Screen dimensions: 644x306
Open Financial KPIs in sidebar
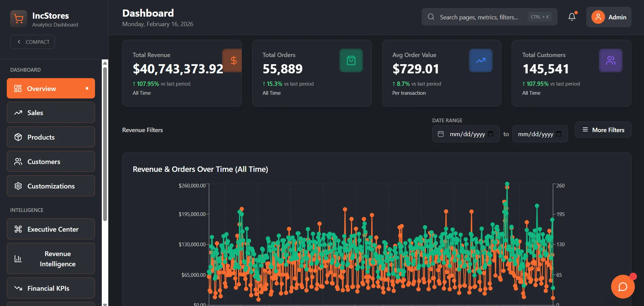coord(51,288)
